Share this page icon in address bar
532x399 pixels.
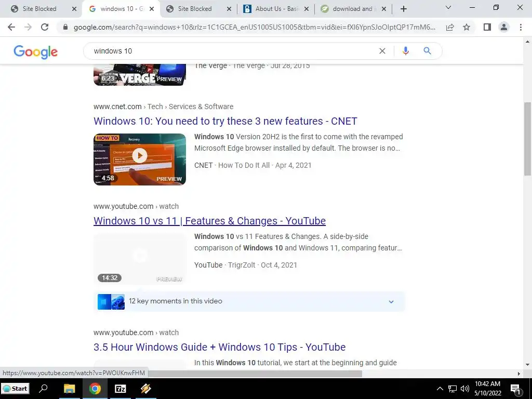coord(450,27)
